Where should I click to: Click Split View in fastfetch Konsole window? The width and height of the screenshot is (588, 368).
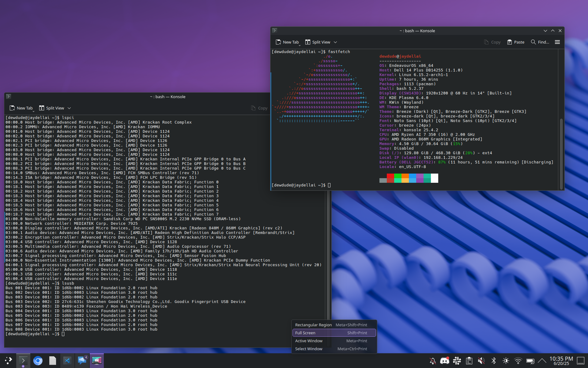pos(318,42)
